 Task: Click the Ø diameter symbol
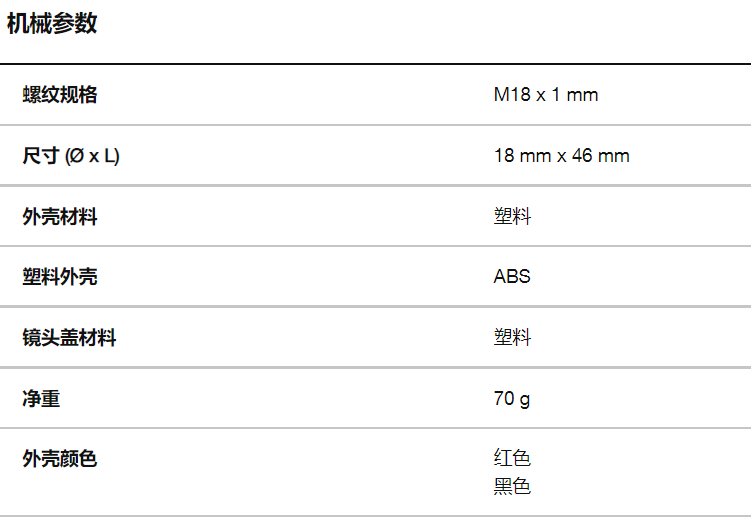[76, 156]
